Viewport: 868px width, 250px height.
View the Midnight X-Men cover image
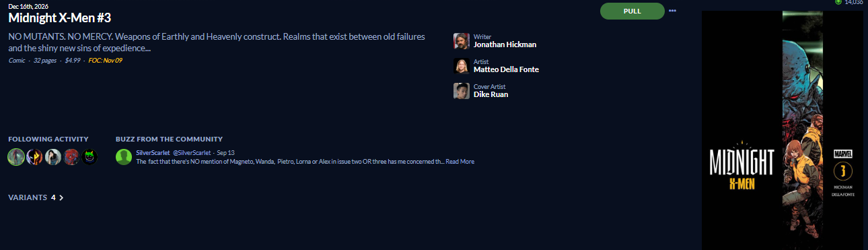[x=783, y=130]
